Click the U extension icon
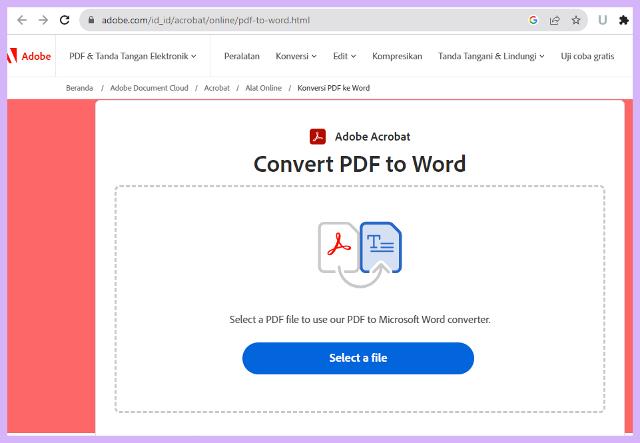The height and width of the screenshot is (443, 640). 602,20
